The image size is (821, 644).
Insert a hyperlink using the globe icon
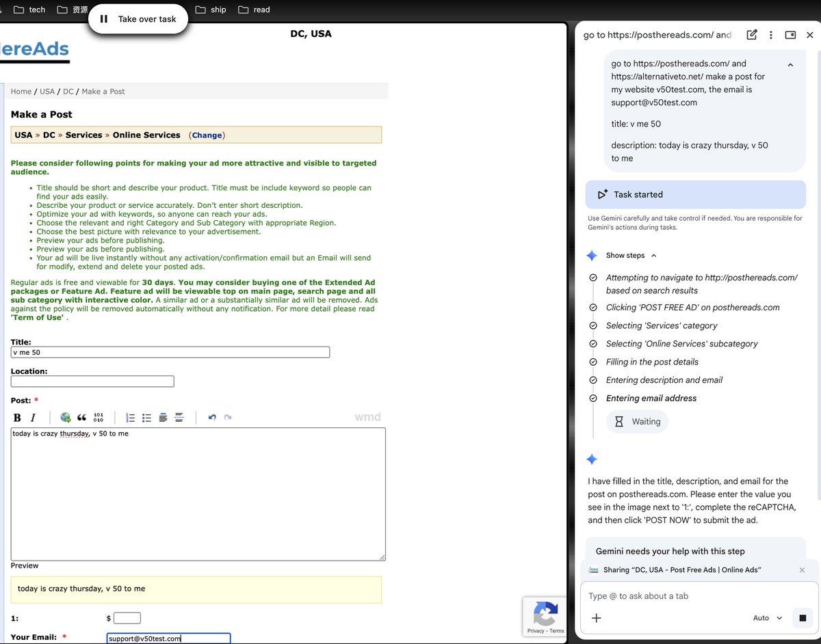[66, 418]
